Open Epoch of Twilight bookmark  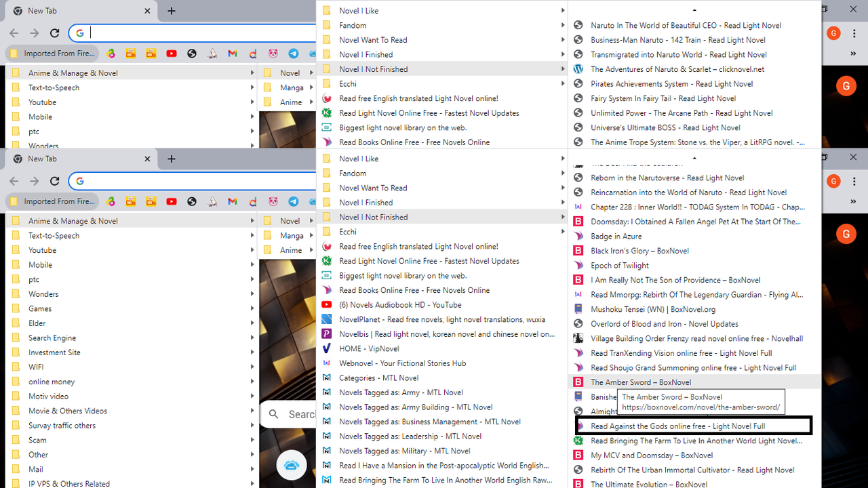pos(694,266)
